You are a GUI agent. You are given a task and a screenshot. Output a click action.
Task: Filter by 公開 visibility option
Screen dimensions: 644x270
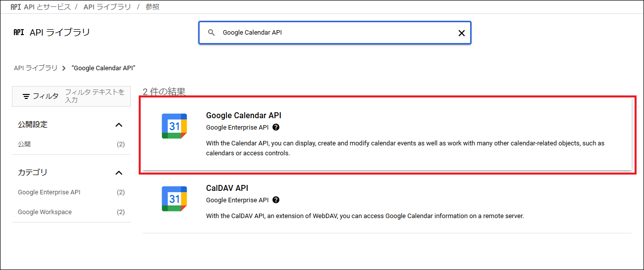click(x=24, y=144)
